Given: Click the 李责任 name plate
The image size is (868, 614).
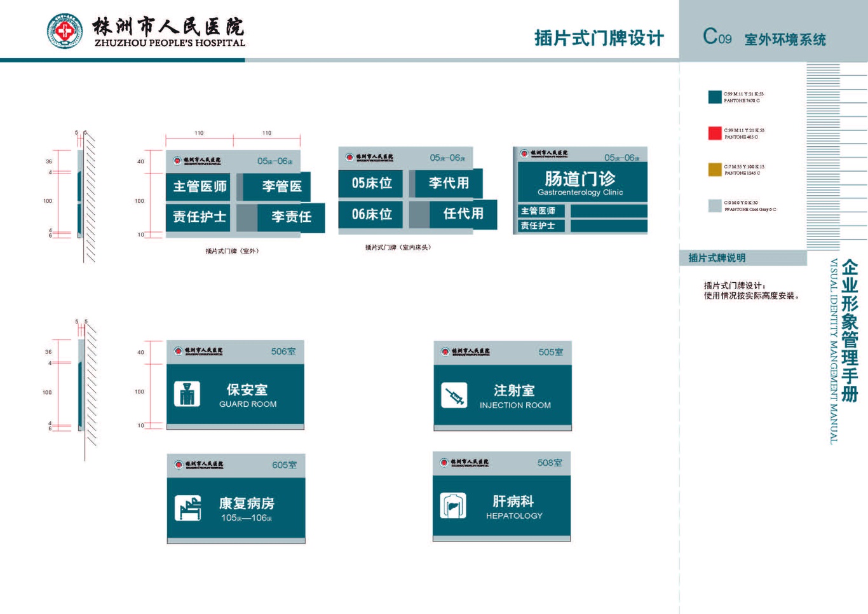Looking at the screenshot, I should (291, 217).
